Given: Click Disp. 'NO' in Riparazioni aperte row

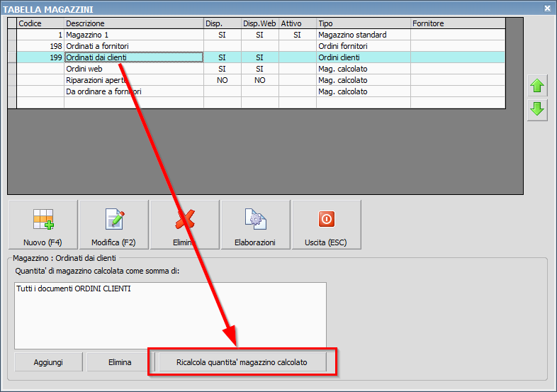Looking at the screenshot, I should [x=223, y=80].
